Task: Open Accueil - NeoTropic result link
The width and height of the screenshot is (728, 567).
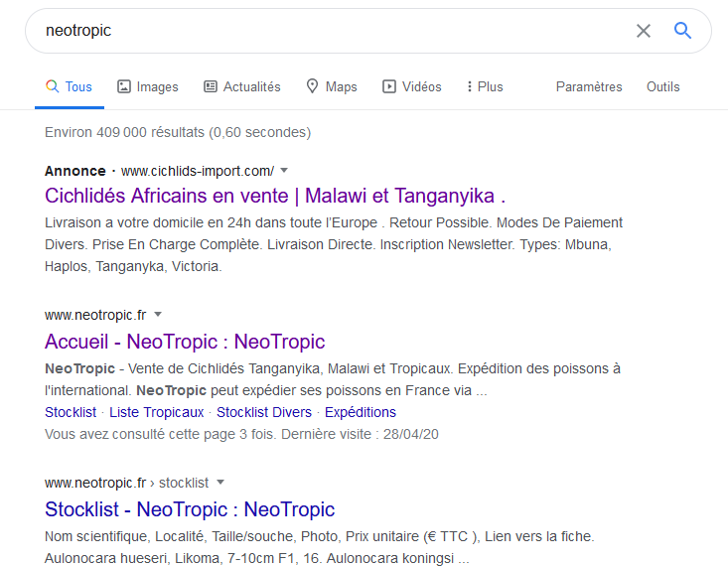Action: click(x=185, y=342)
